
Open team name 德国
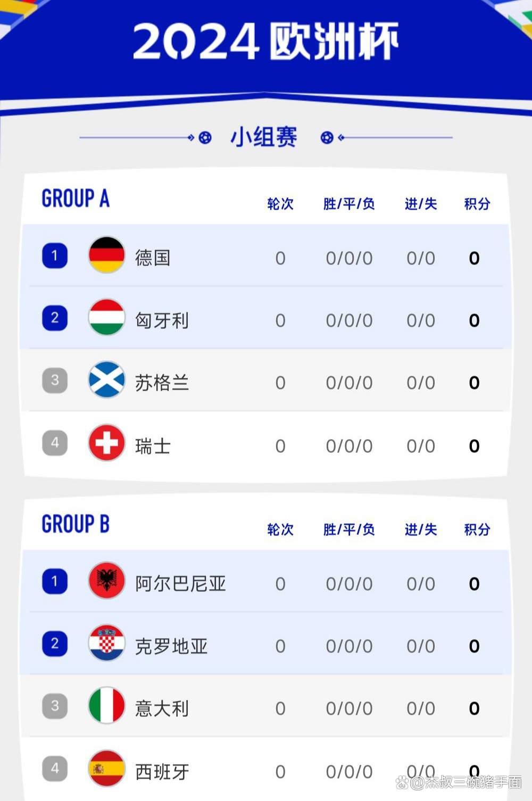point(153,258)
